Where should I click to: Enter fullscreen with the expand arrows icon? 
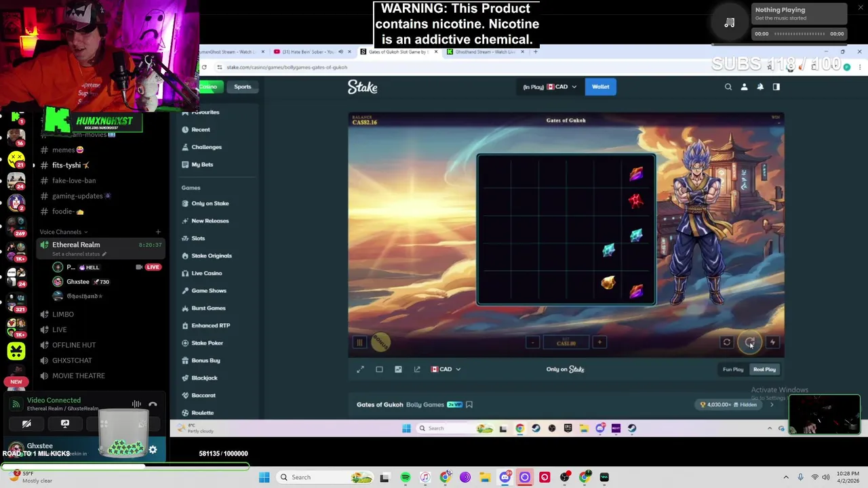[x=361, y=369]
